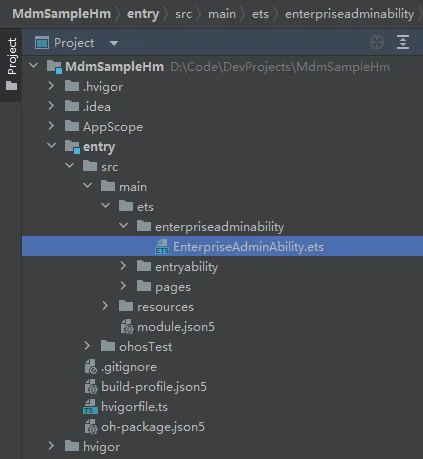Click the Collapse All icon in Project toolbar

(x=403, y=42)
